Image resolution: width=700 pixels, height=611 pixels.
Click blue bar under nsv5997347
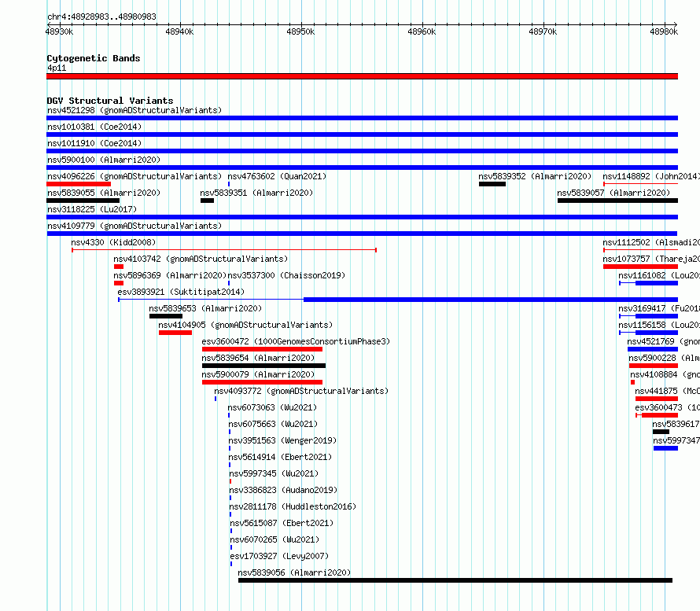point(665,448)
